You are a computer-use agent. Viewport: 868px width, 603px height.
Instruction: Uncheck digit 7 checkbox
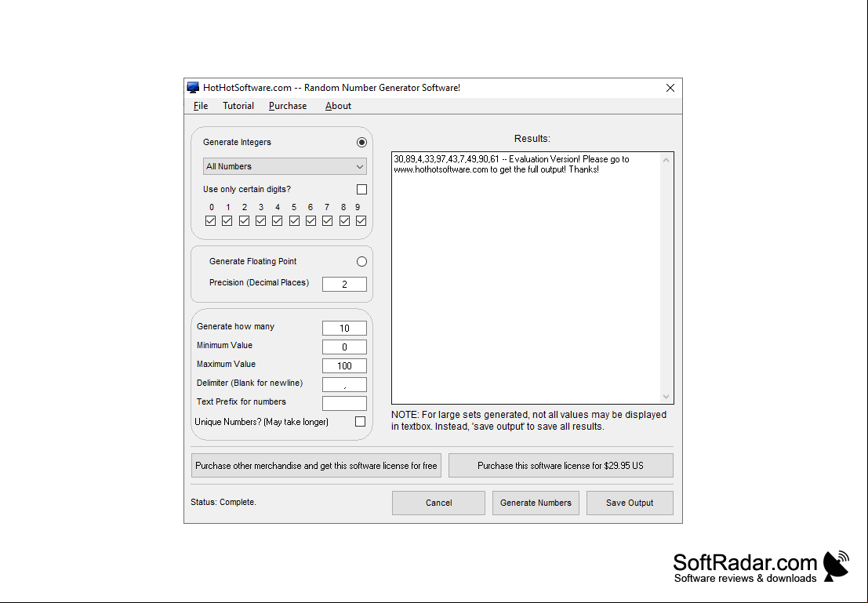click(328, 221)
